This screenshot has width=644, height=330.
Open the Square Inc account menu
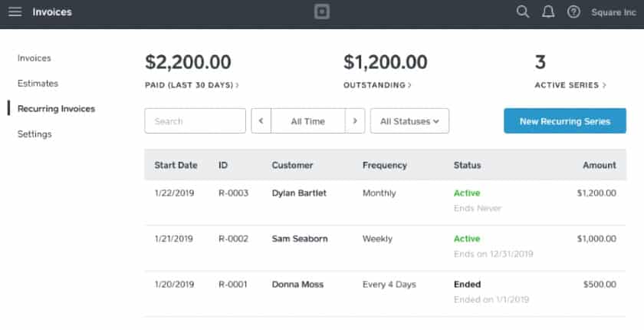coord(613,12)
